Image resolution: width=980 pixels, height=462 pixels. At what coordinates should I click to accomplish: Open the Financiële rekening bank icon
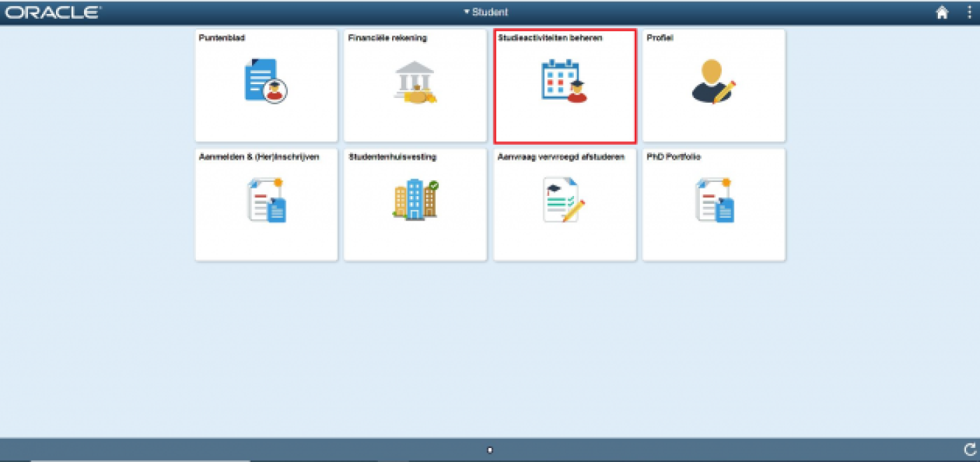pyautogui.click(x=415, y=83)
